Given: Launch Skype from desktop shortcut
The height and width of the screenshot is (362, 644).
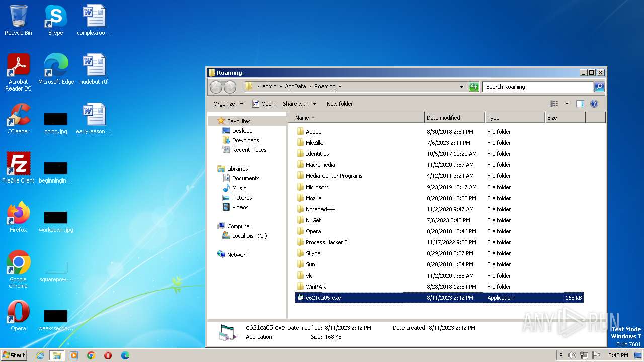Looking at the screenshot, I should click(x=55, y=21).
